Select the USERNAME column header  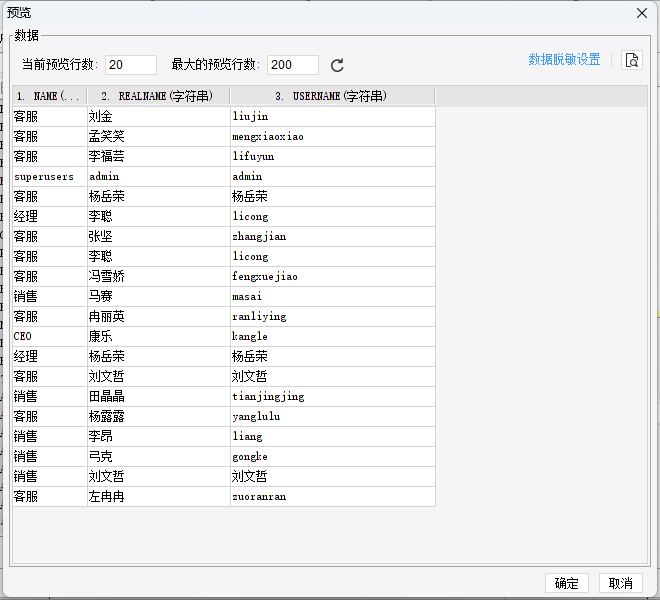(333, 96)
